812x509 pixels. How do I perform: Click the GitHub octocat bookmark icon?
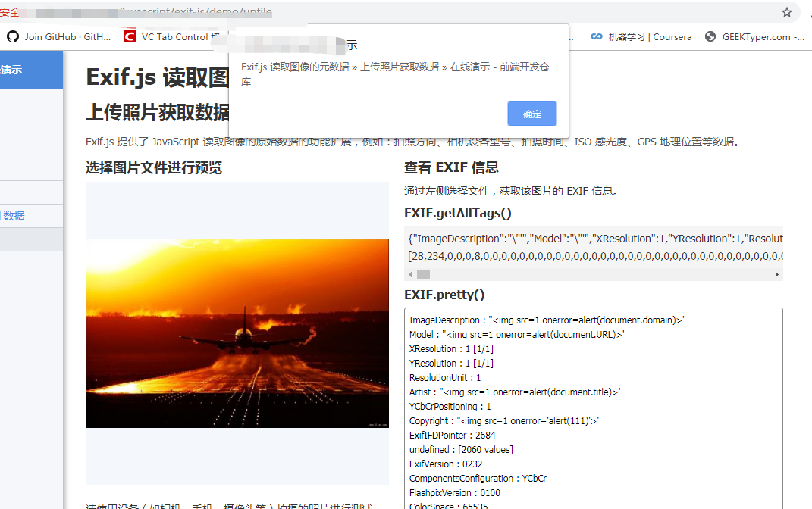click(13, 36)
